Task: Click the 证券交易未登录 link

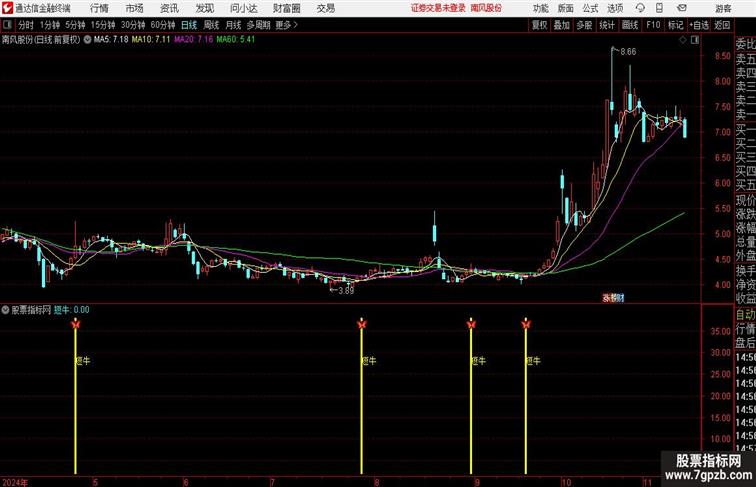Action: 439,8
